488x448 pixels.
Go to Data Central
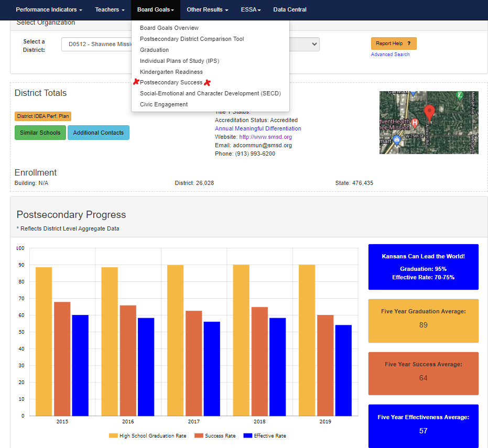(x=290, y=9)
